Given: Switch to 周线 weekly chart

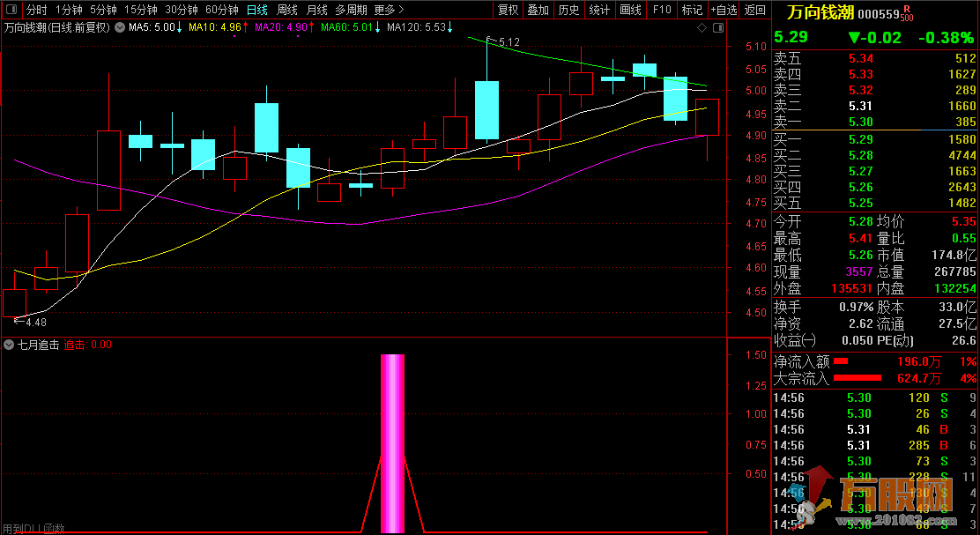Looking at the screenshot, I should (287, 10).
